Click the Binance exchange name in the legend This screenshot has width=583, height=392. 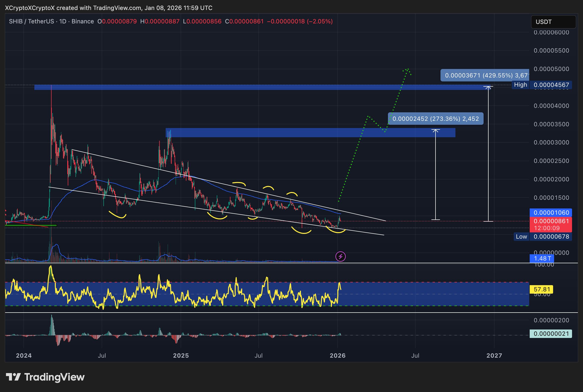(82, 21)
